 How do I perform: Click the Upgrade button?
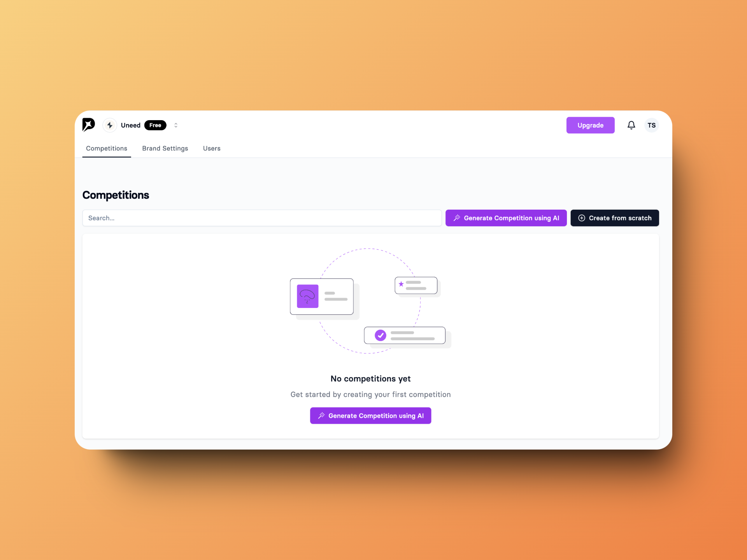[x=590, y=125]
